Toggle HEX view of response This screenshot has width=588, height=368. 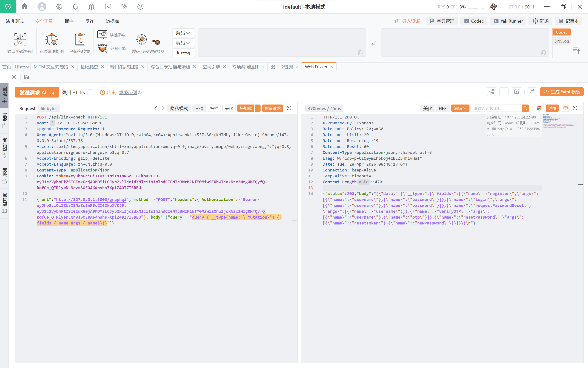(x=443, y=108)
